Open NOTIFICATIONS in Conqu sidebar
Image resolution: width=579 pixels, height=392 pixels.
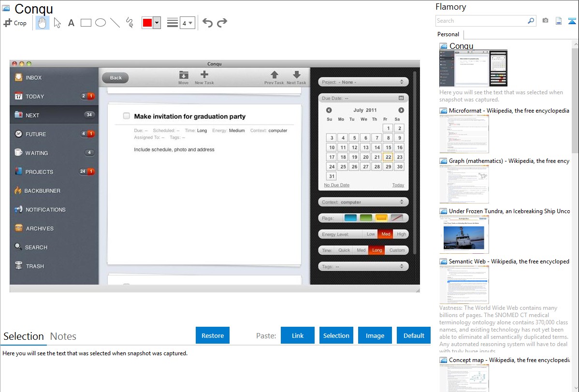[x=54, y=209]
